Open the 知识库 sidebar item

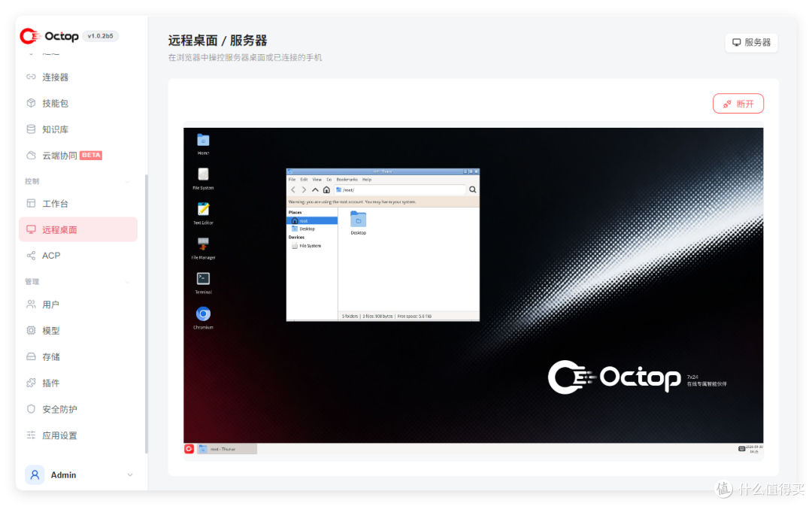77,129
